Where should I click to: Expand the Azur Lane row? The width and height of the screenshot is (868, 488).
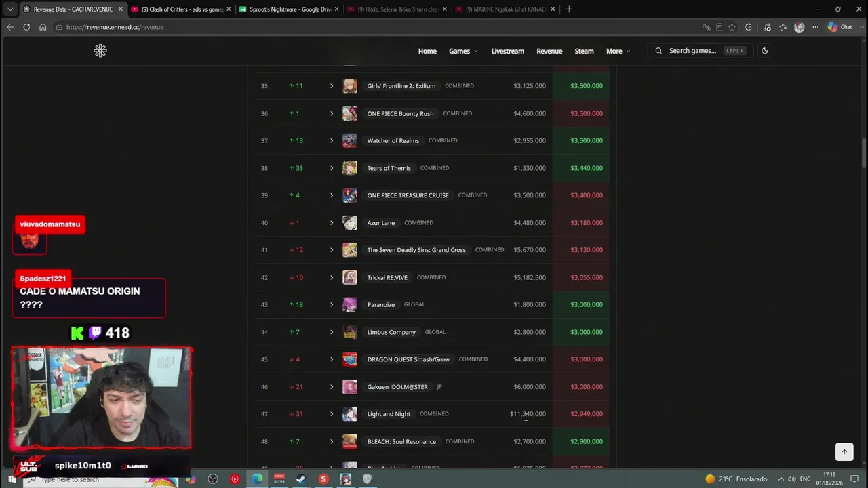(x=332, y=222)
